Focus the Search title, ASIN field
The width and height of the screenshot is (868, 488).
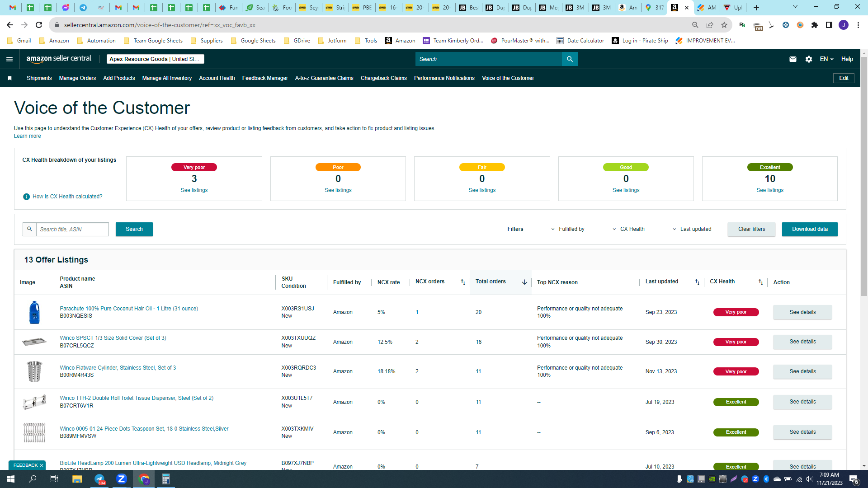[x=72, y=229]
